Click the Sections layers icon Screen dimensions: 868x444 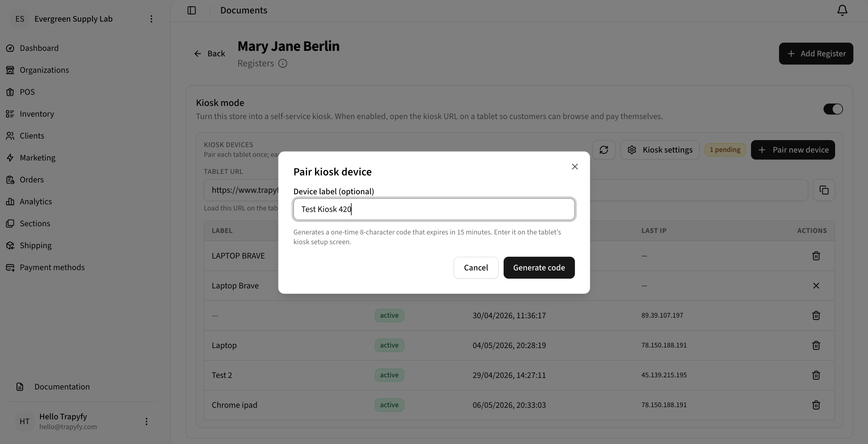[10, 223]
